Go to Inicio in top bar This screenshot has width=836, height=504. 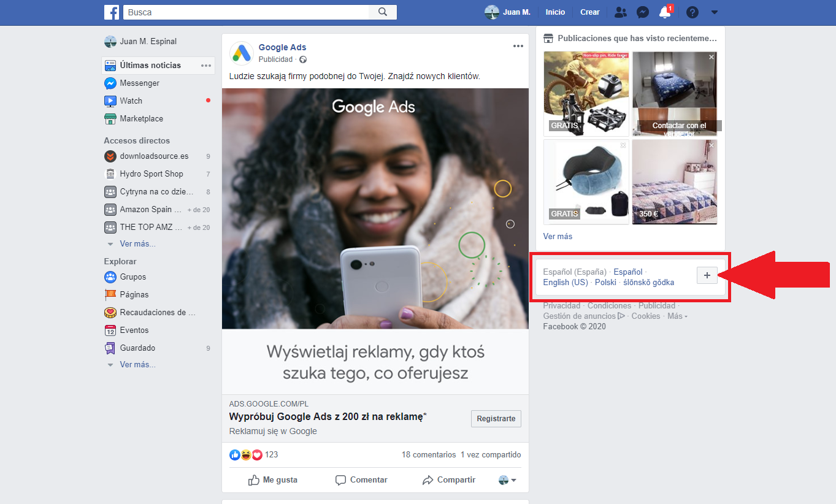[x=555, y=12]
